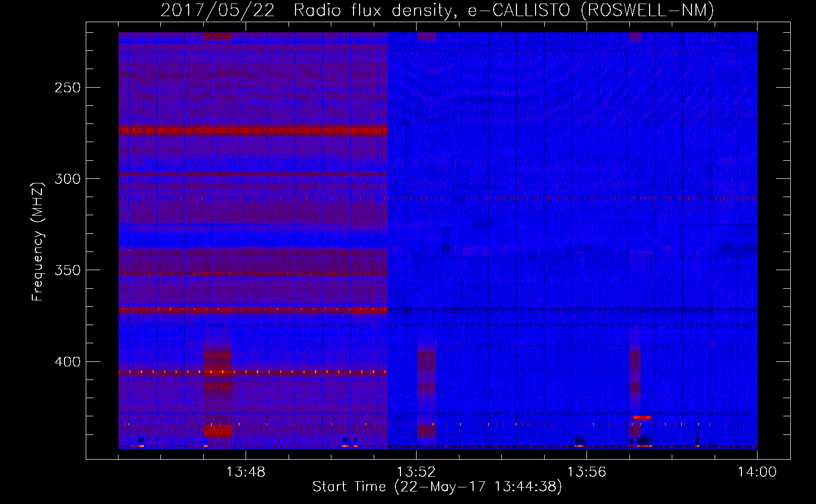Click the 13:48 time tick label

246,472
